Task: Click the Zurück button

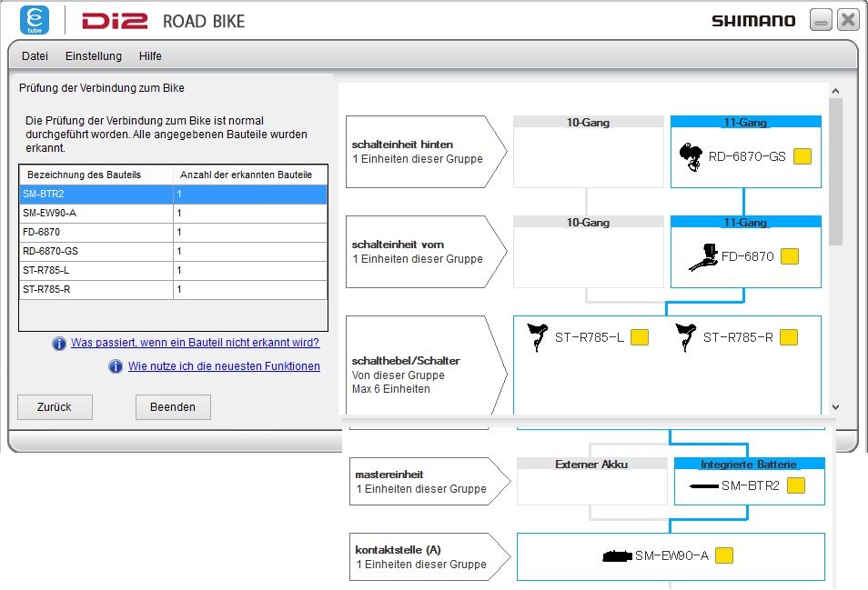Action: coord(55,407)
